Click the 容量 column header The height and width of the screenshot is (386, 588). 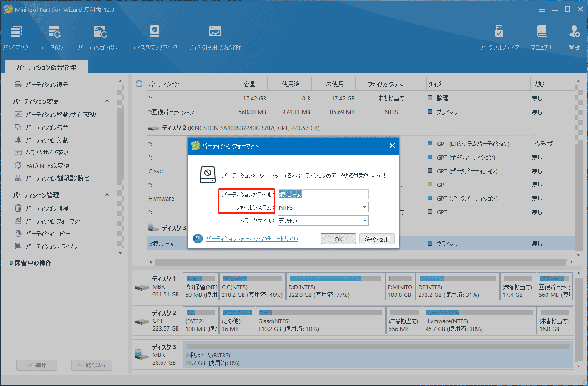[249, 84]
